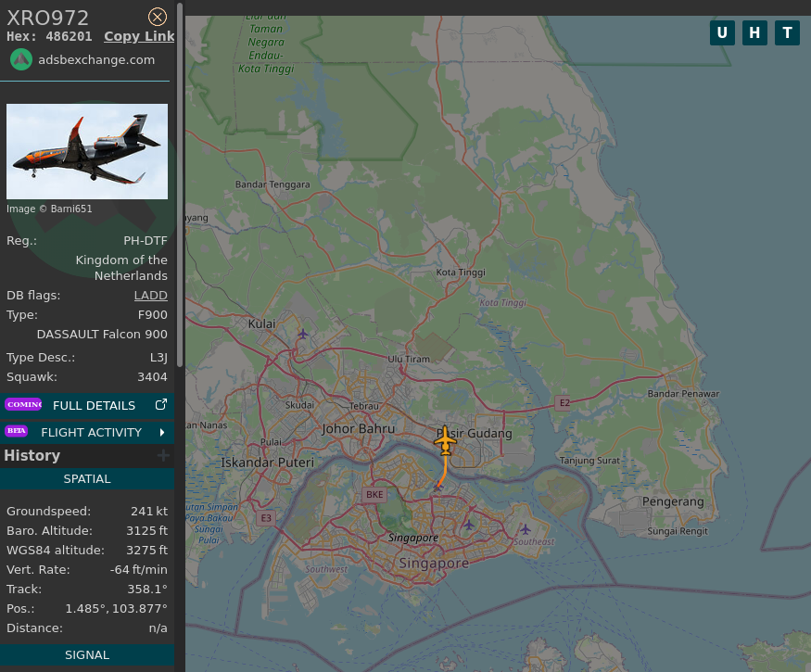Click the Baro. Altitude value 3125 ft

point(146,531)
